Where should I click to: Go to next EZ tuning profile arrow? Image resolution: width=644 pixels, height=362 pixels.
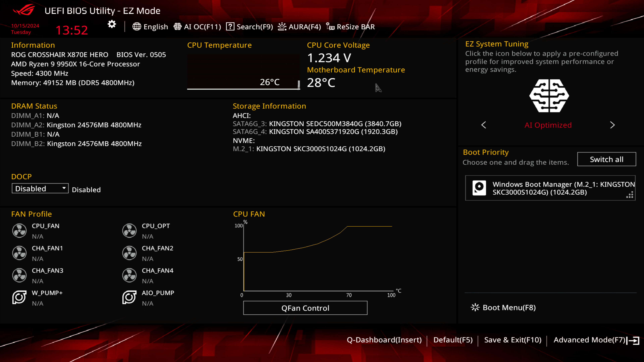point(612,125)
